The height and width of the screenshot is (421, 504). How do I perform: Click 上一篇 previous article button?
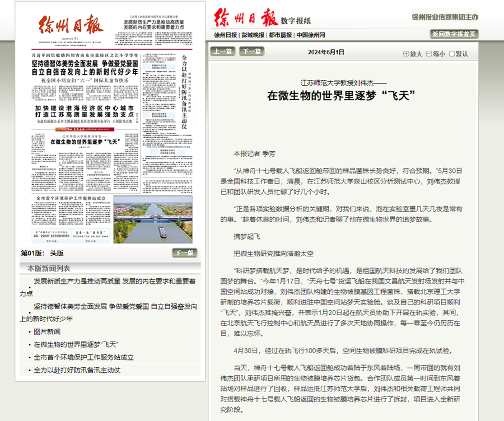tap(223, 51)
